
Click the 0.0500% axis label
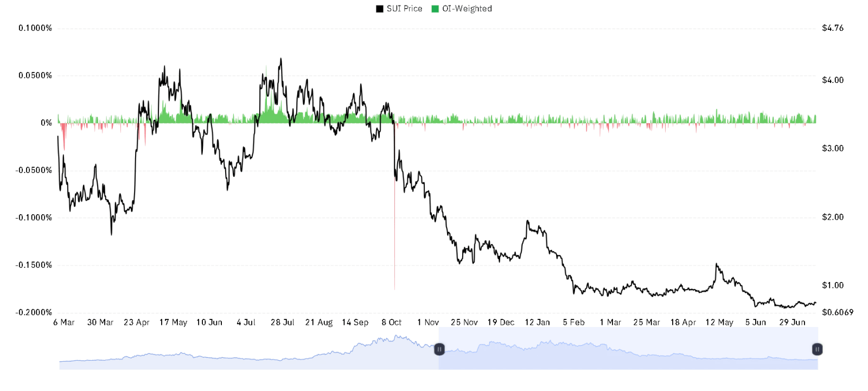[x=35, y=75]
